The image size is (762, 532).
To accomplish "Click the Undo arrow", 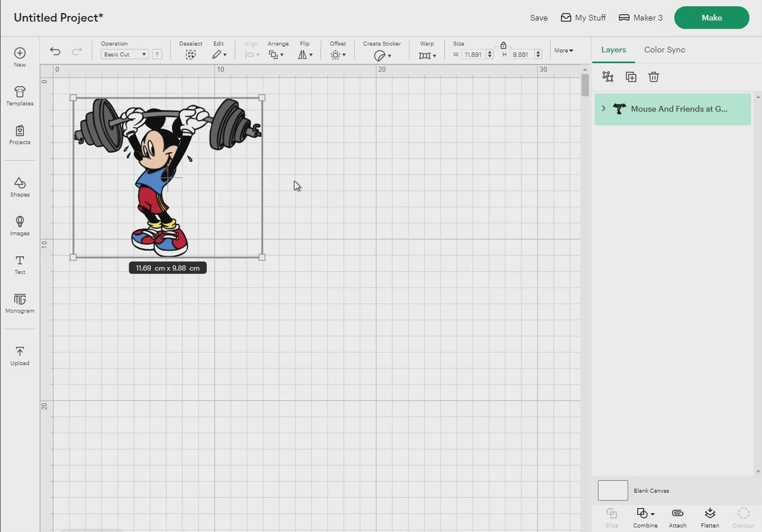I will pyautogui.click(x=55, y=51).
